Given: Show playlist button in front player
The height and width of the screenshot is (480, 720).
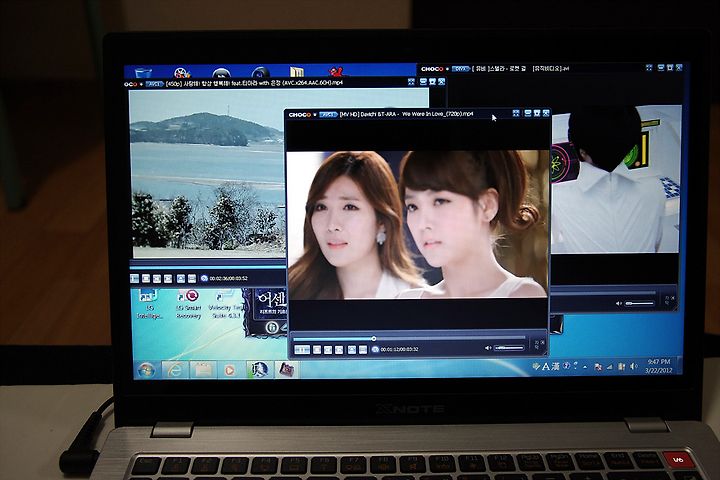Looking at the screenshot, I should 363,350.
